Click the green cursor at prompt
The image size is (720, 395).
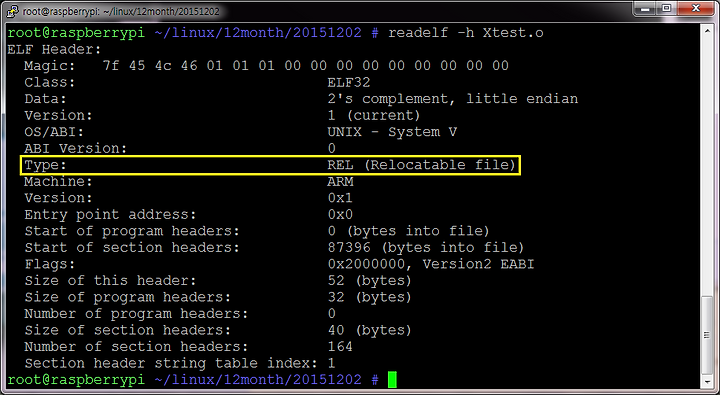tap(392, 379)
